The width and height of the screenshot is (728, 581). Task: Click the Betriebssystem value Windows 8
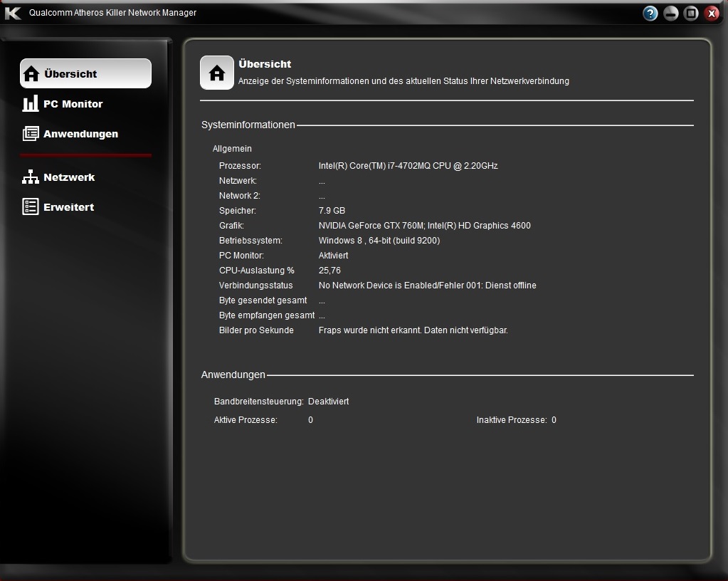tap(379, 241)
